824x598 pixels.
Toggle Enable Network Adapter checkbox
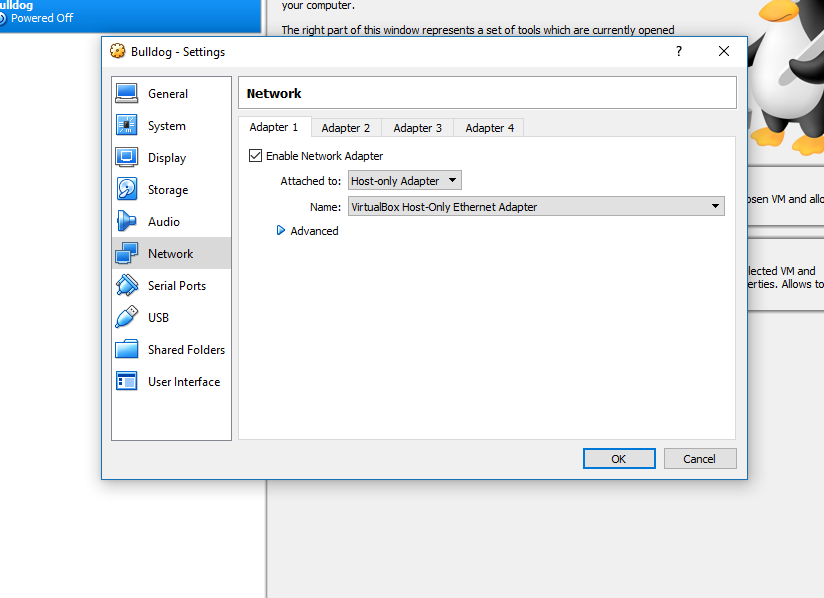click(x=255, y=156)
